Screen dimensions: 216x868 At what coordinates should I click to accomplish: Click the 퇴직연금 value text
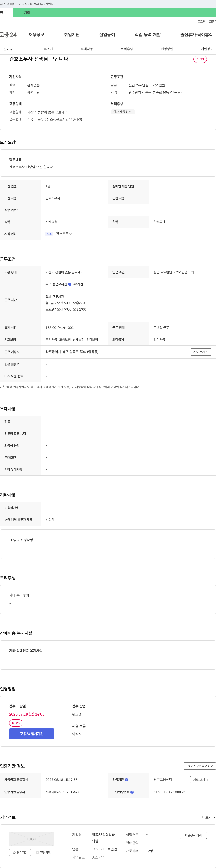pyautogui.click(x=160, y=340)
